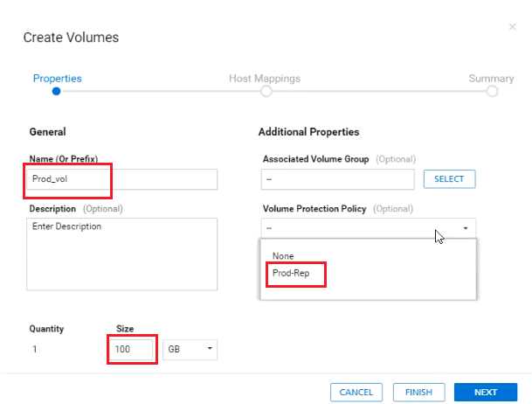Click the FINISH button
The image size is (532, 404).
(419, 392)
